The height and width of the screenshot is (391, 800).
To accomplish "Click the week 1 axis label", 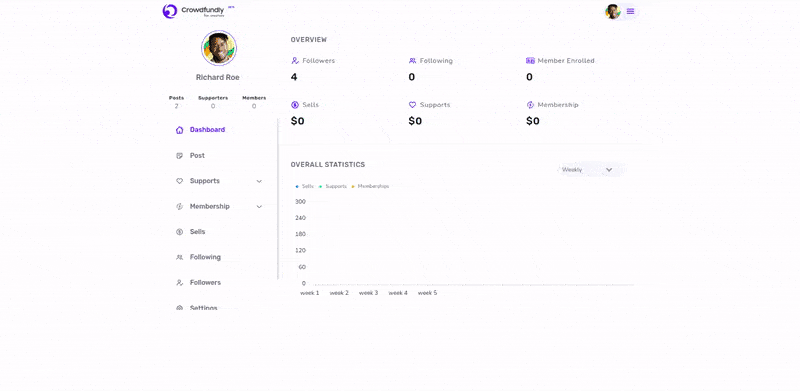I will [x=310, y=293].
